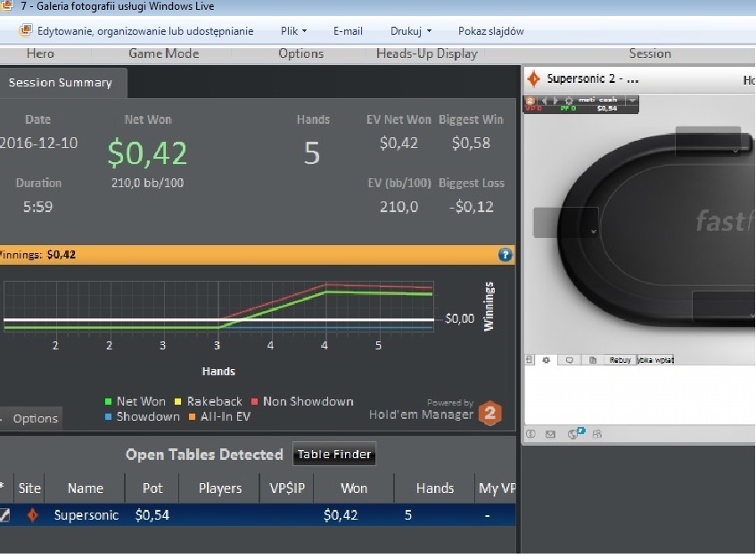The height and width of the screenshot is (558, 756).
Task: Click the $0,54 pot value cell
Action: point(152,515)
